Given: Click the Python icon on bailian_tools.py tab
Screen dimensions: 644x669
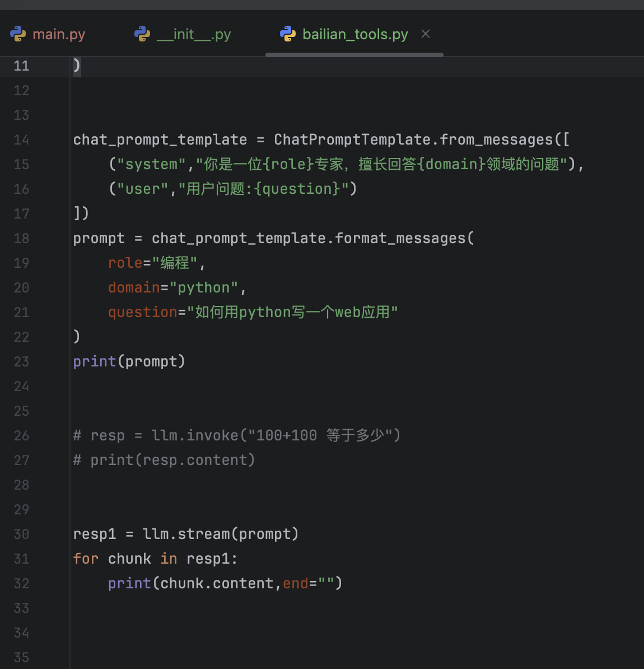Looking at the screenshot, I should tap(288, 34).
